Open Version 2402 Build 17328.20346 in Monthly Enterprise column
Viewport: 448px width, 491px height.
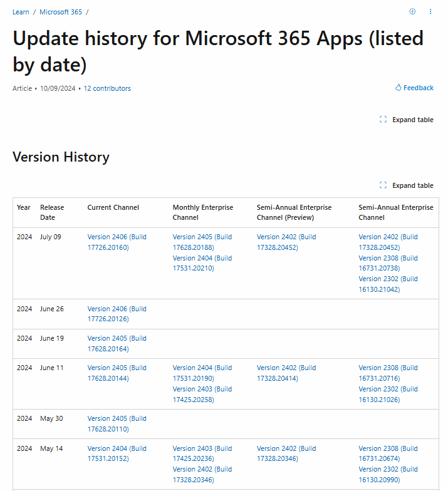[202, 475]
